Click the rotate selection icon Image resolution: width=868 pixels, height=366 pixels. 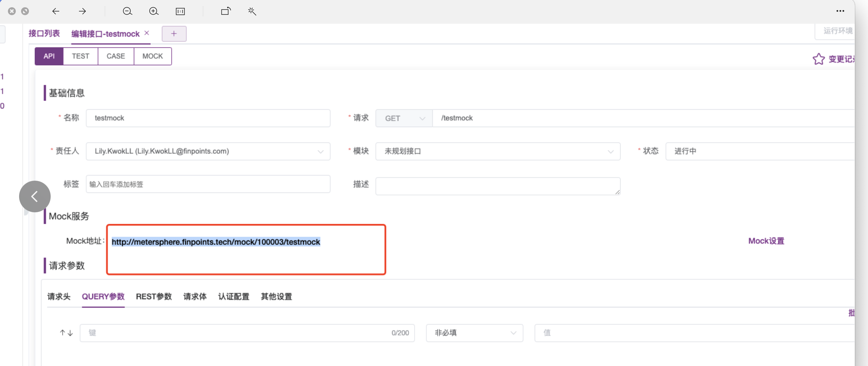225,11
